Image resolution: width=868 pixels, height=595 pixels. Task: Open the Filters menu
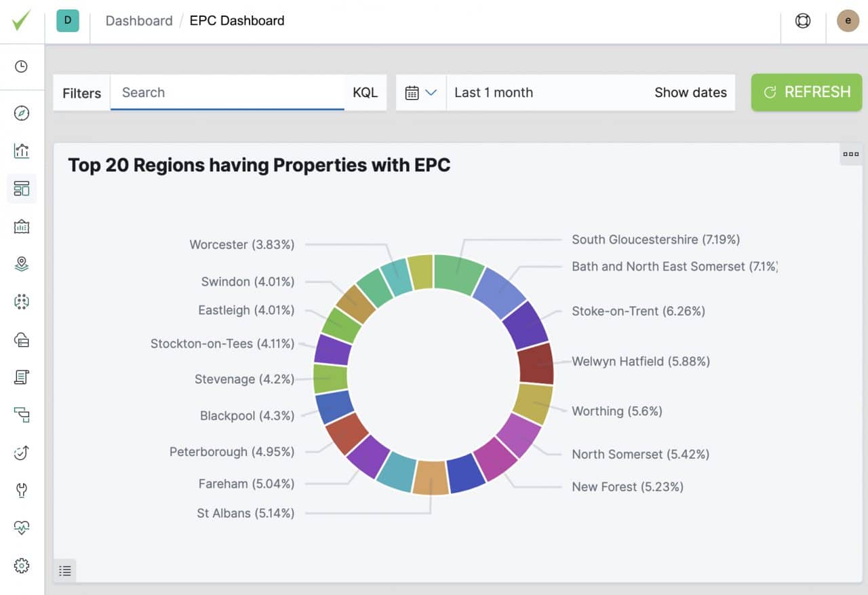[81, 92]
